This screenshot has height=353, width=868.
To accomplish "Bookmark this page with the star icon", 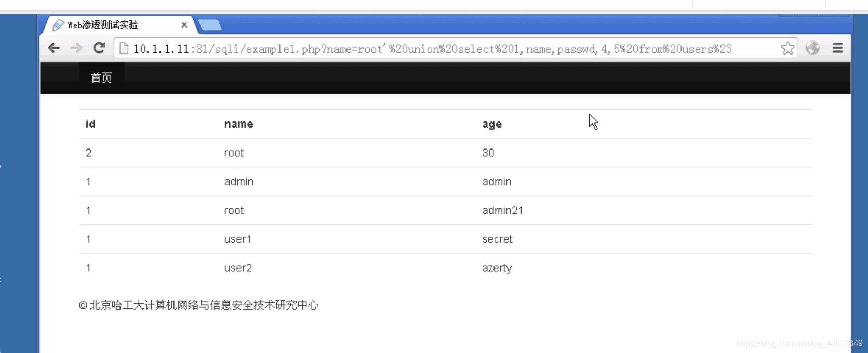I will coord(787,48).
